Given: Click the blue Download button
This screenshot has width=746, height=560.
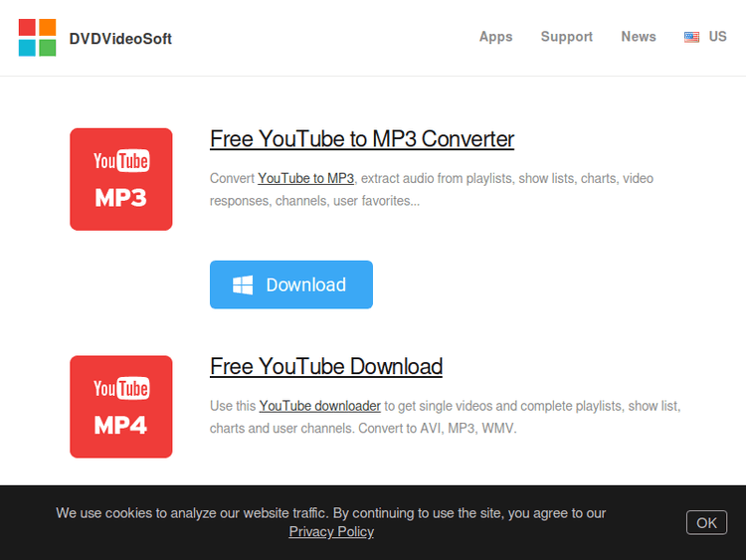Looking at the screenshot, I should [291, 284].
